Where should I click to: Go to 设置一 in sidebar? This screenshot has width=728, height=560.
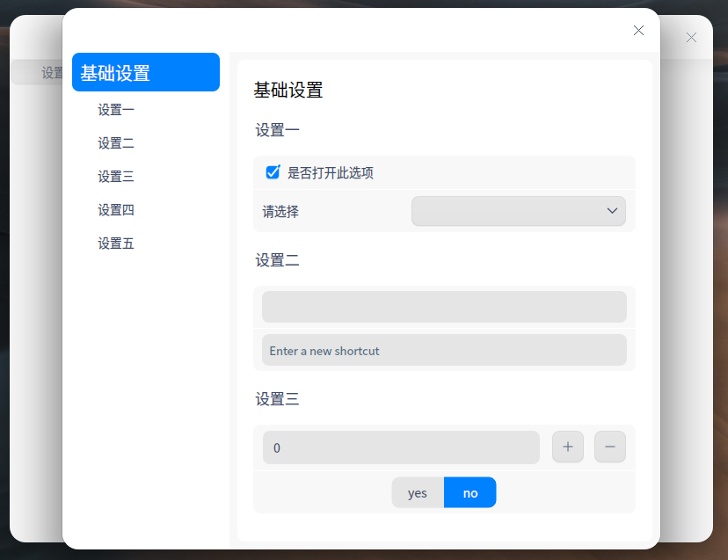tap(116, 110)
